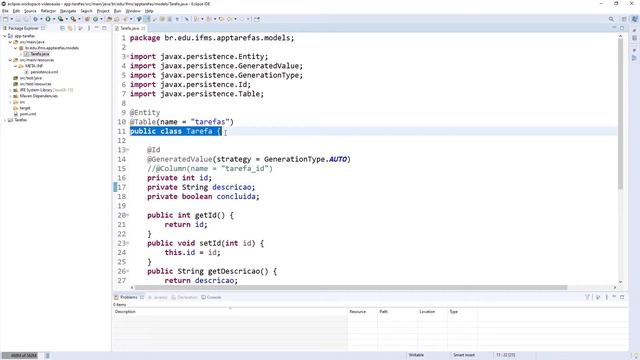Click the horizontal editor scrollbar
Screen dimensions: 640x360
pos(351,287)
